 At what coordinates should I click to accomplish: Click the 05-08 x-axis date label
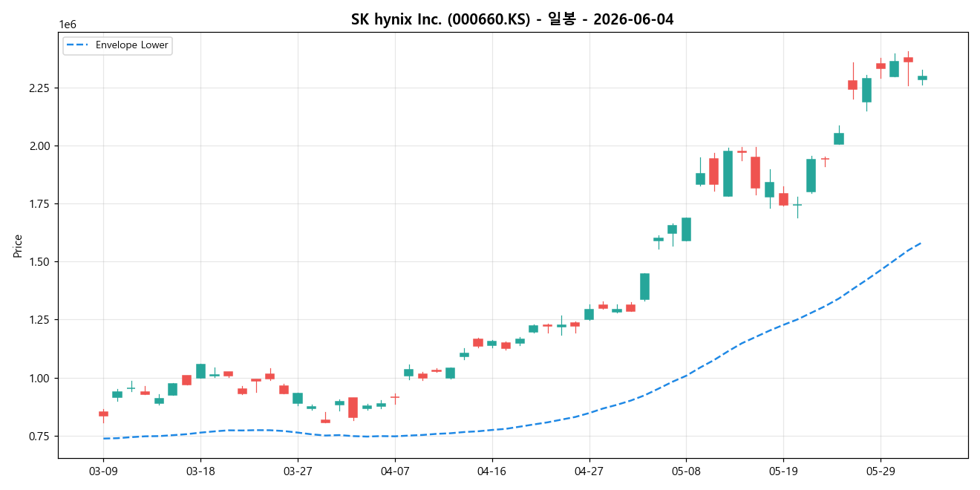[686, 471]
